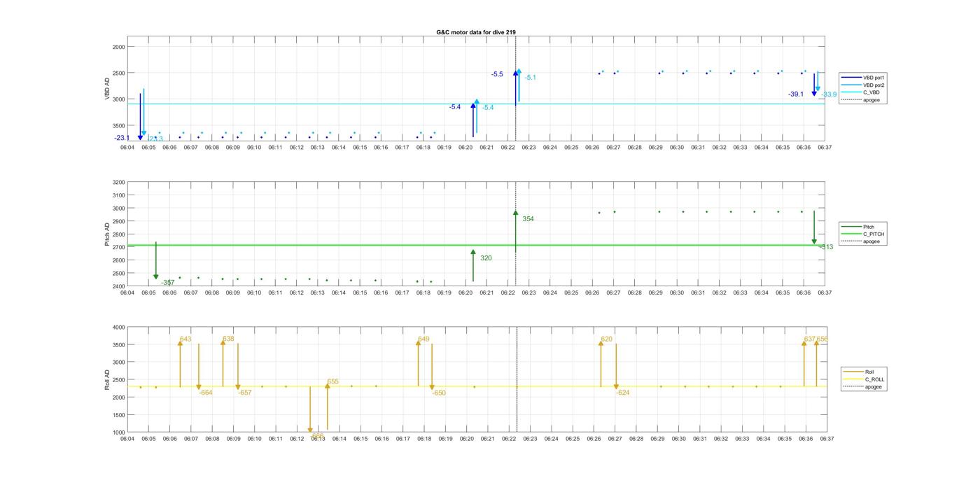The width and height of the screenshot is (980, 485).
Task: Click the "649" roll data label
Action: pyautogui.click(x=423, y=339)
